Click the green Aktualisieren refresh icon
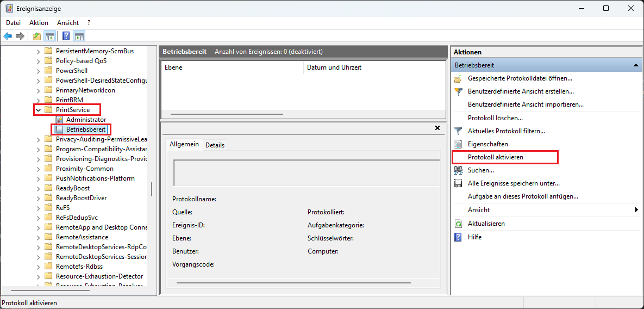644x309 pixels. click(458, 224)
